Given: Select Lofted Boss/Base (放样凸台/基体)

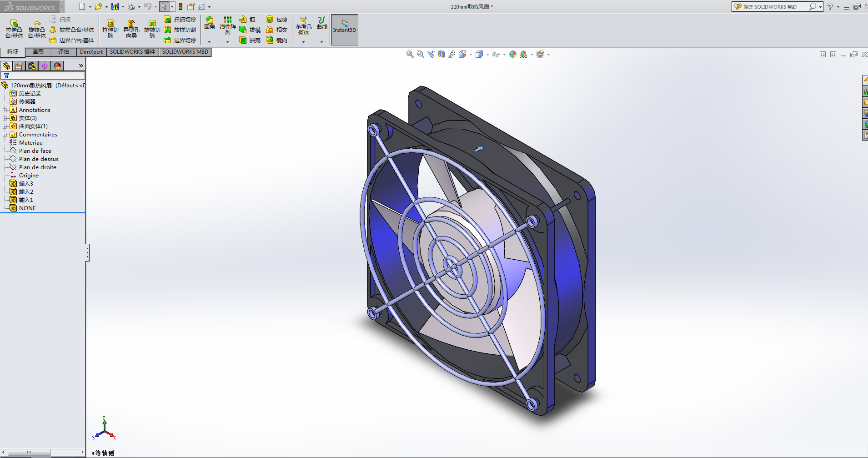Looking at the screenshot, I should pyautogui.click(x=72, y=30).
